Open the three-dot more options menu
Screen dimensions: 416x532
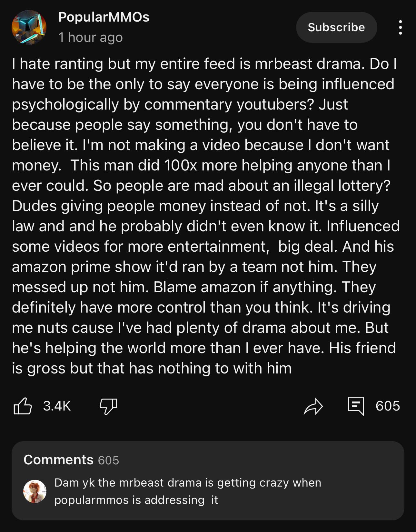click(x=400, y=27)
